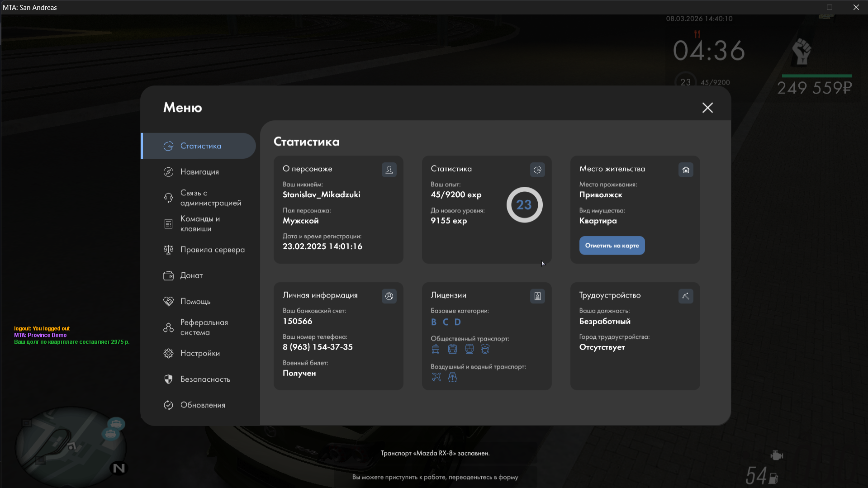Click the first public transport bus icon

(436, 349)
